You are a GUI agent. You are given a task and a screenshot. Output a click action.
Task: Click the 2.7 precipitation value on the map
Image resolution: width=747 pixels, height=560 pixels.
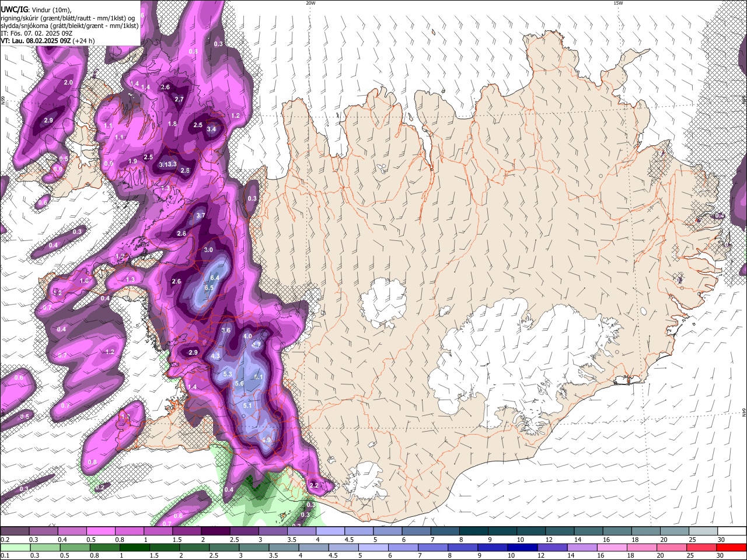(179, 99)
